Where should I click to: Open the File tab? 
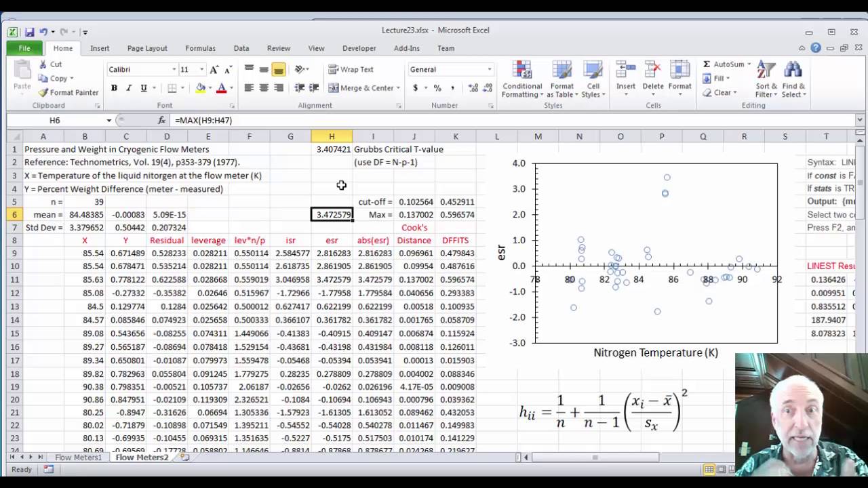(x=24, y=48)
